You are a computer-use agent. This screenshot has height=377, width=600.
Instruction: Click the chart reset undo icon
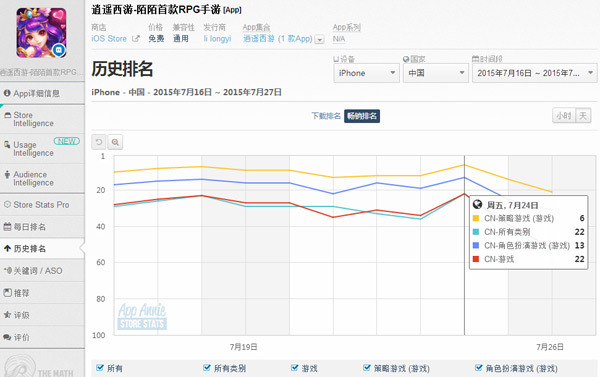(99, 142)
